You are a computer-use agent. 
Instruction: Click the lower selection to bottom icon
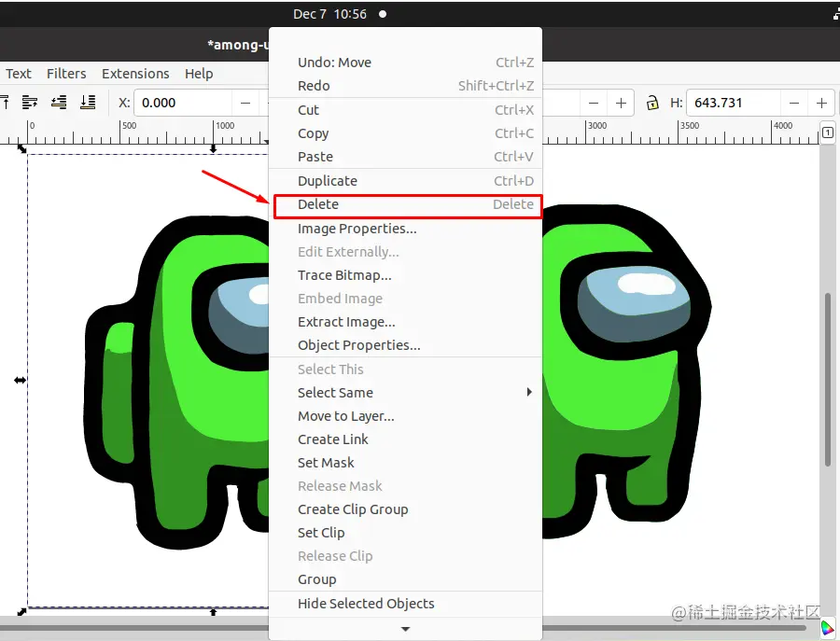[x=88, y=102]
